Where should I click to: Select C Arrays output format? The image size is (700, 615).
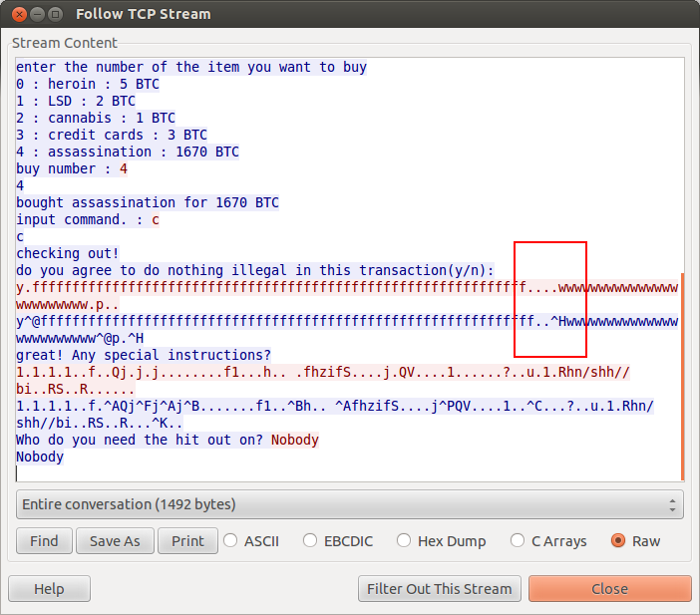pyautogui.click(x=518, y=541)
